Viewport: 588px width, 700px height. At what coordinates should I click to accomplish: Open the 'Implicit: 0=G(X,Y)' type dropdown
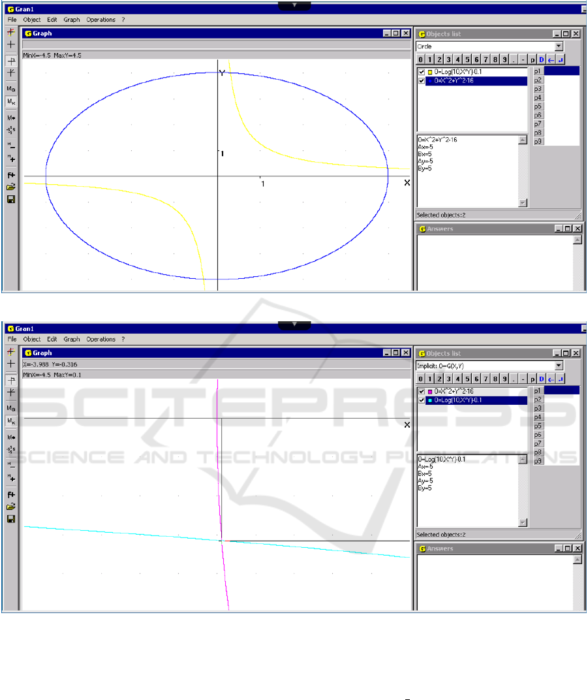click(x=559, y=366)
